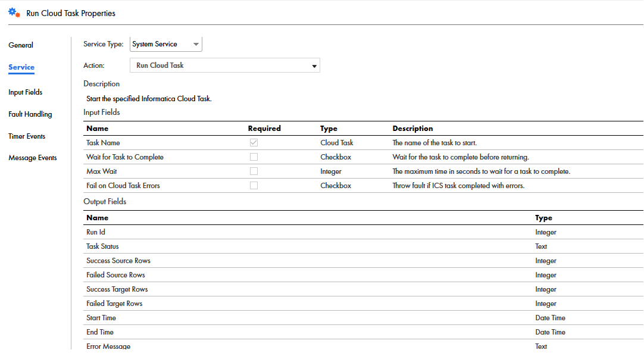Click the Max Wait field name
644x353 pixels.
pyautogui.click(x=101, y=171)
